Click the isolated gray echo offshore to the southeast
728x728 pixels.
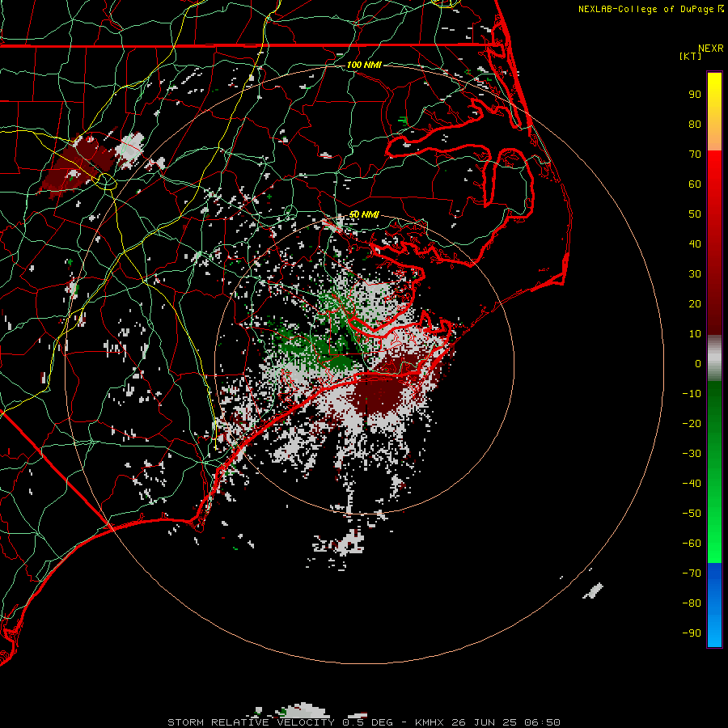594,591
